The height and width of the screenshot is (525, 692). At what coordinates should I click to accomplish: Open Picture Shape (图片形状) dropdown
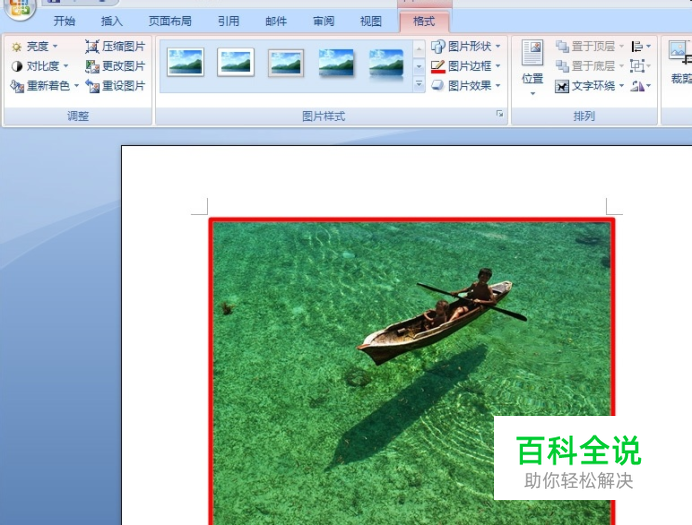click(466, 46)
